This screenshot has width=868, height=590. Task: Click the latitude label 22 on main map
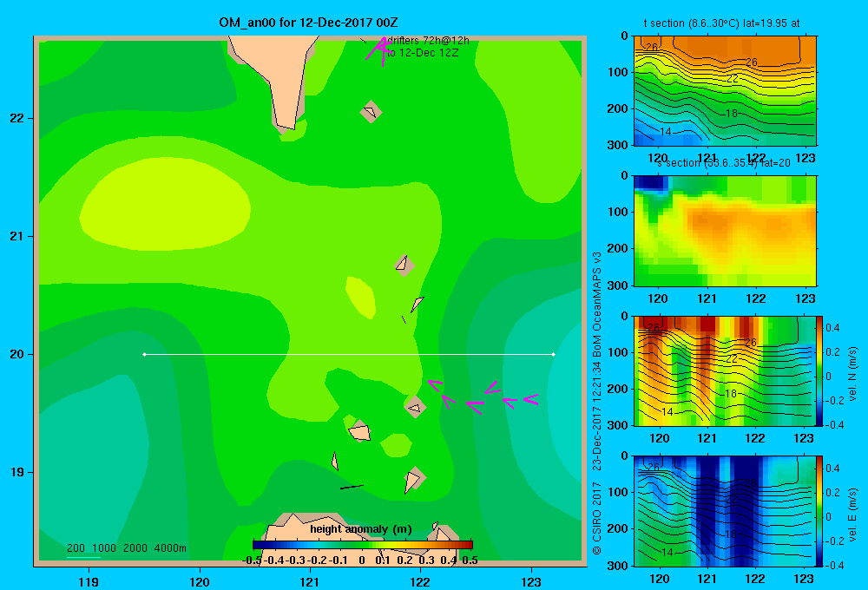coord(17,119)
